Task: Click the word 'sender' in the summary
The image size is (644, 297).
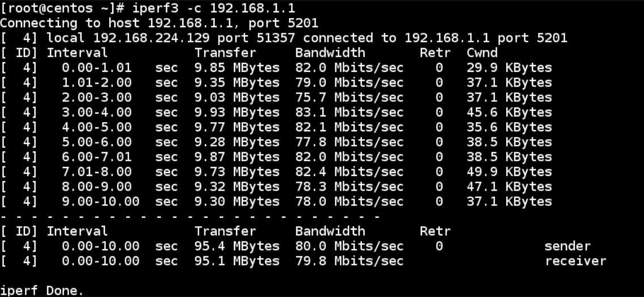Action: tap(568, 246)
